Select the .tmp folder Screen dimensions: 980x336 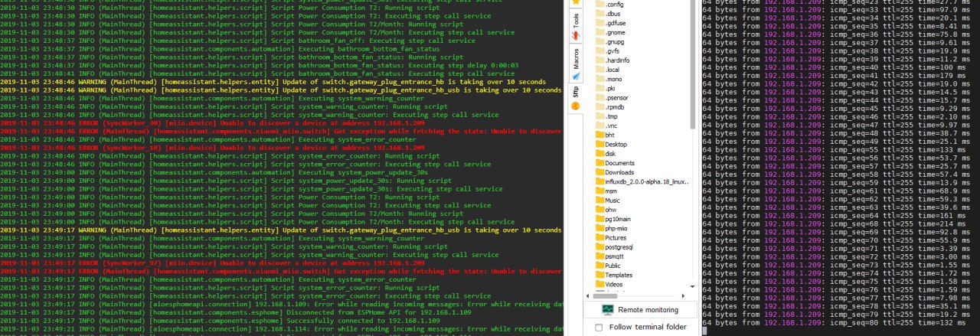click(x=607, y=116)
